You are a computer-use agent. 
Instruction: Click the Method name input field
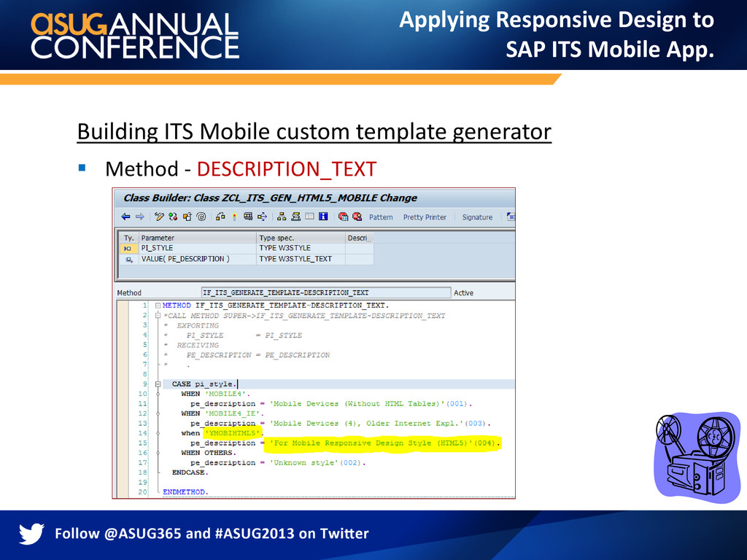[x=326, y=292]
